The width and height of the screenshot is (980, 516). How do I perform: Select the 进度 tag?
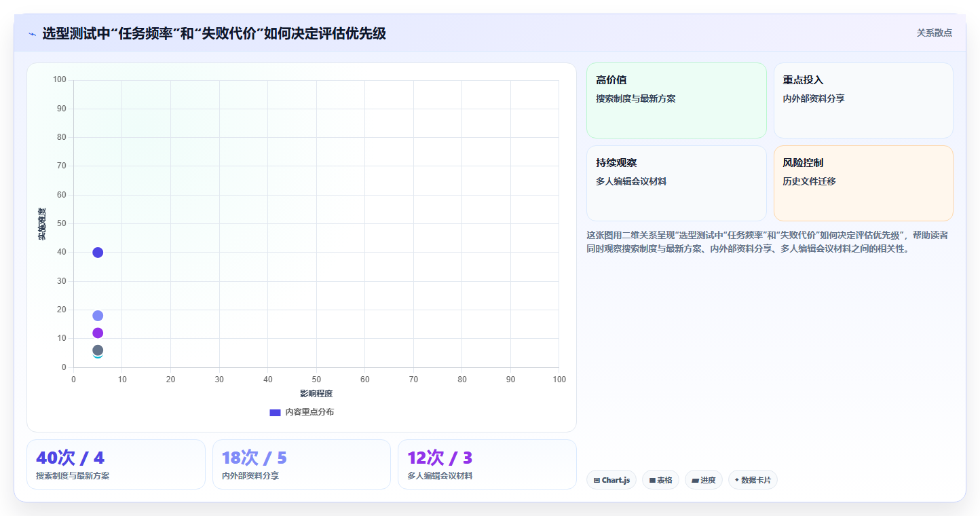(704, 480)
